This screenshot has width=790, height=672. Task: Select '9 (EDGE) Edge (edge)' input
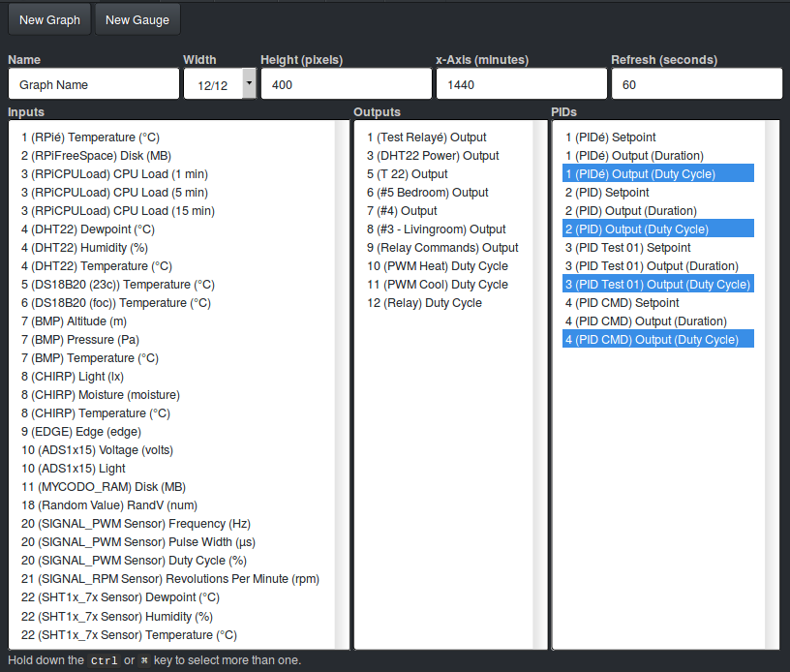point(171,432)
